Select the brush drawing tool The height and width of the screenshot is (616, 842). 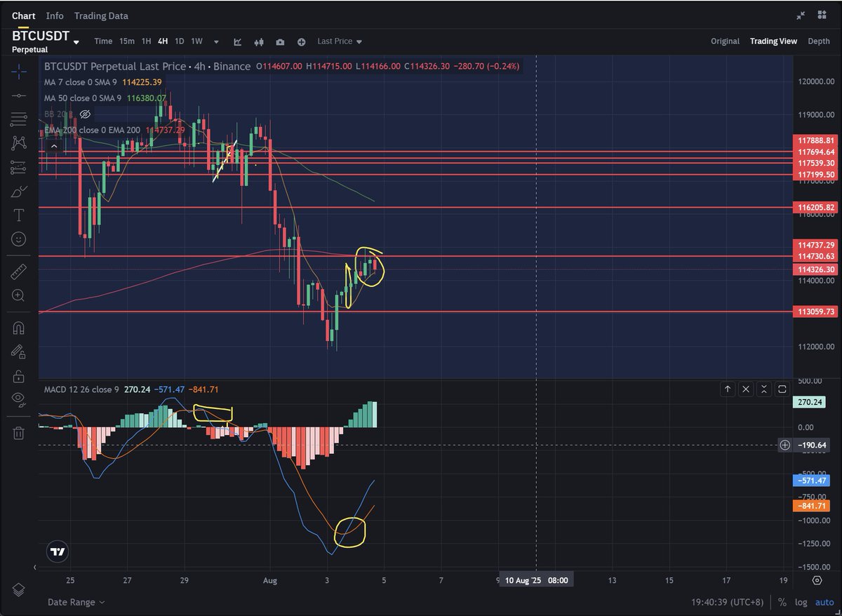(19, 191)
